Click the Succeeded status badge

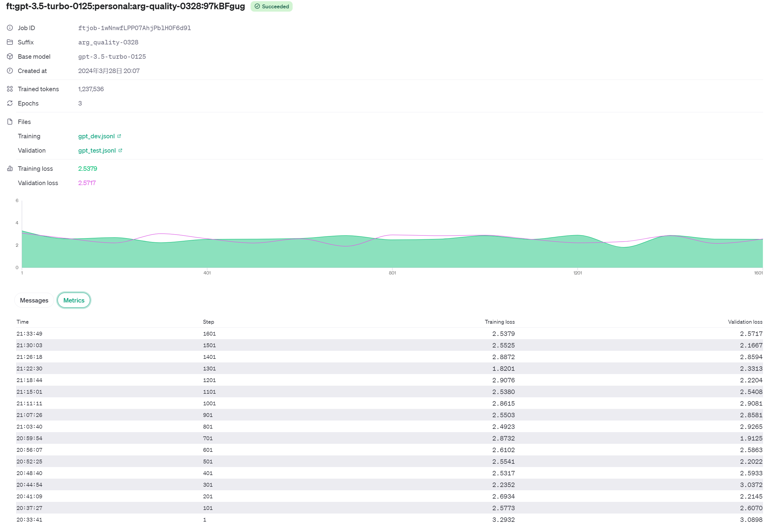click(x=271, y=6)
